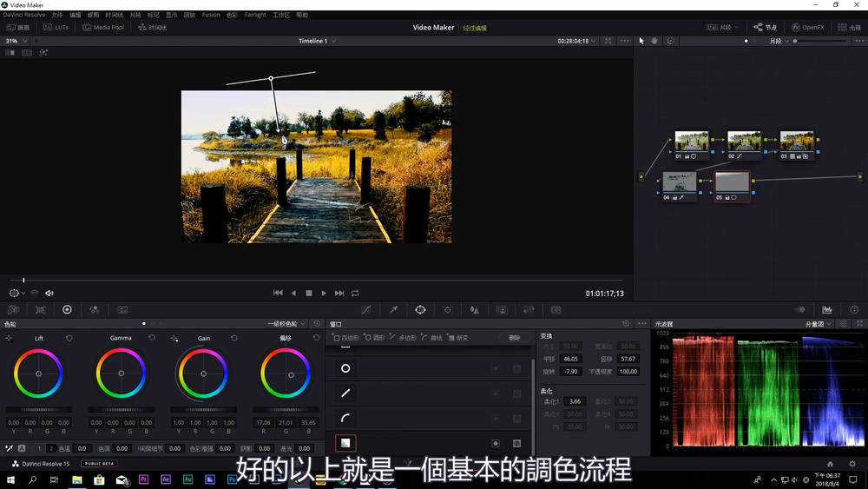Open the Tracker palette icon
This screenshot has width=868, height=489.
[448, 309]
